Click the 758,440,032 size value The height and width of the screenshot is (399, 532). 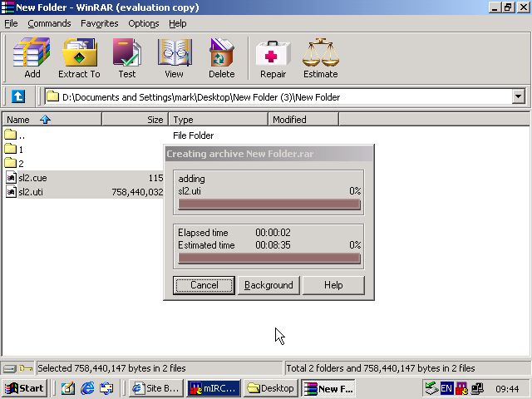click(137, 192)
